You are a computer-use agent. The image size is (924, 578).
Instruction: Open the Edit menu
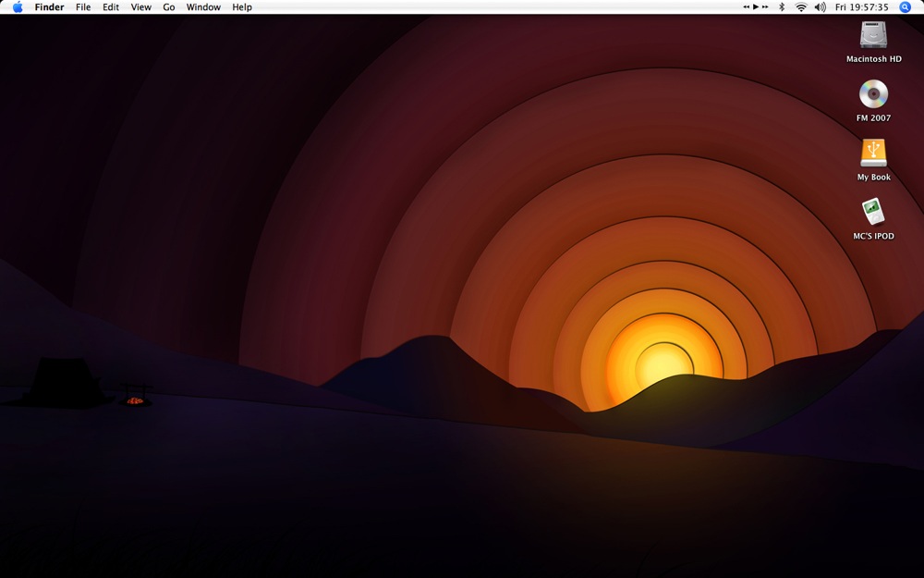[111, 7]
